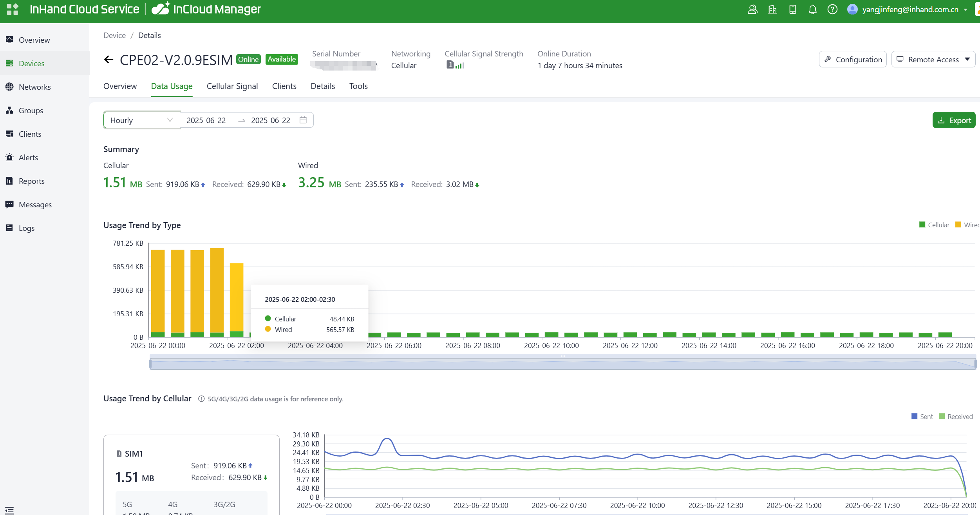Toggle the Sent series legend

[922, 417]
